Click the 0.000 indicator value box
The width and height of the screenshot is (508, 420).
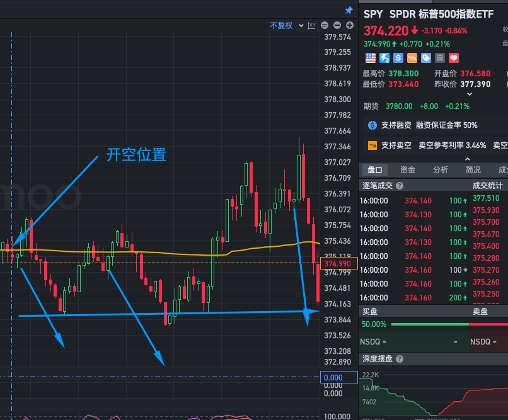tap(339, 377)
